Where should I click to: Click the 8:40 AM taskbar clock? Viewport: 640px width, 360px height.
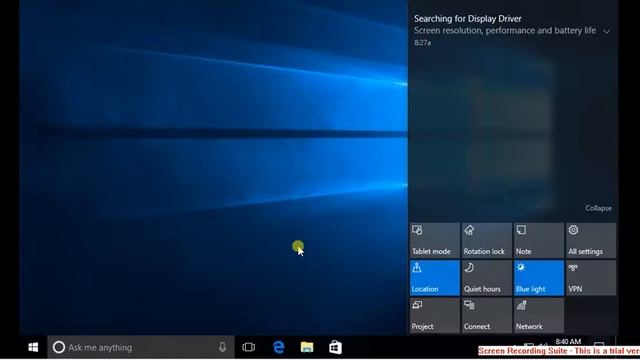[x=568, y=342]
